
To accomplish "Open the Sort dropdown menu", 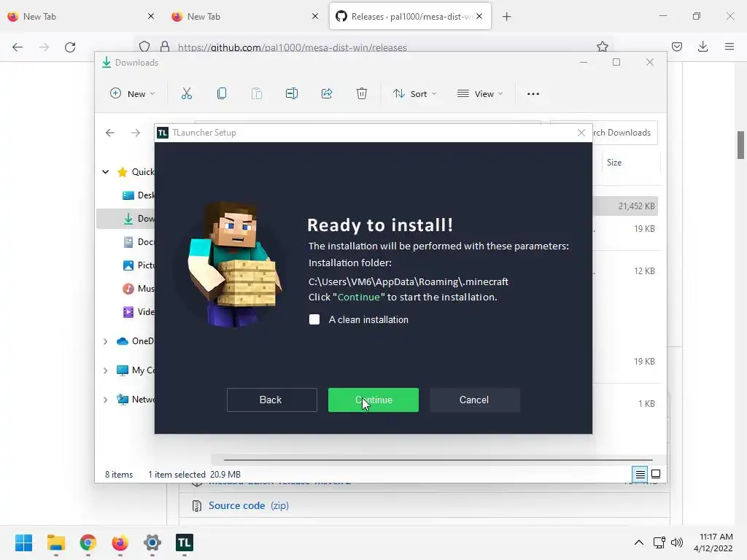I will (414, 94).
